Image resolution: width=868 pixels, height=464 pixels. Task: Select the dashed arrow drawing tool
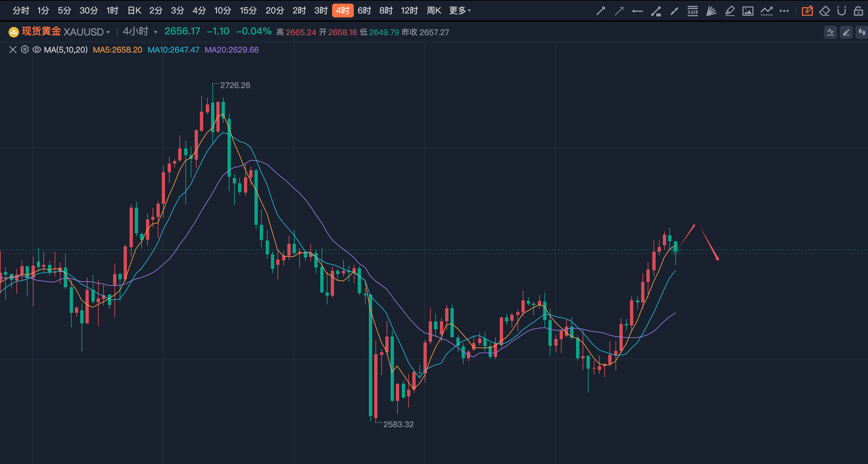(x=619, y=11)
